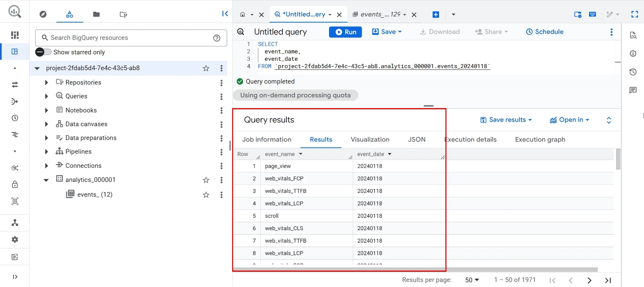This screenshot has width=644, height=287.
Task: Star the analytics_000001 dataset
Action: (x=206, y=180)
